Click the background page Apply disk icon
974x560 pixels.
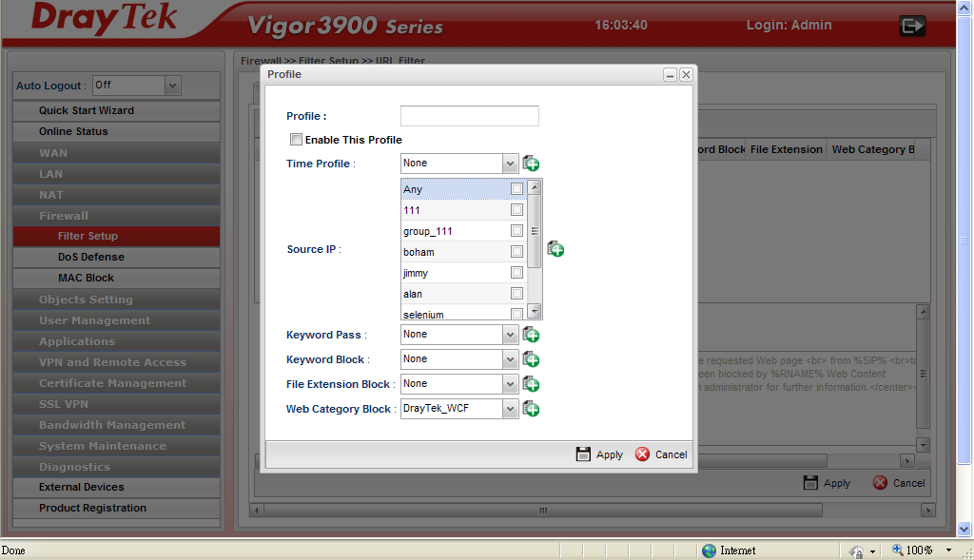[810, 483]
